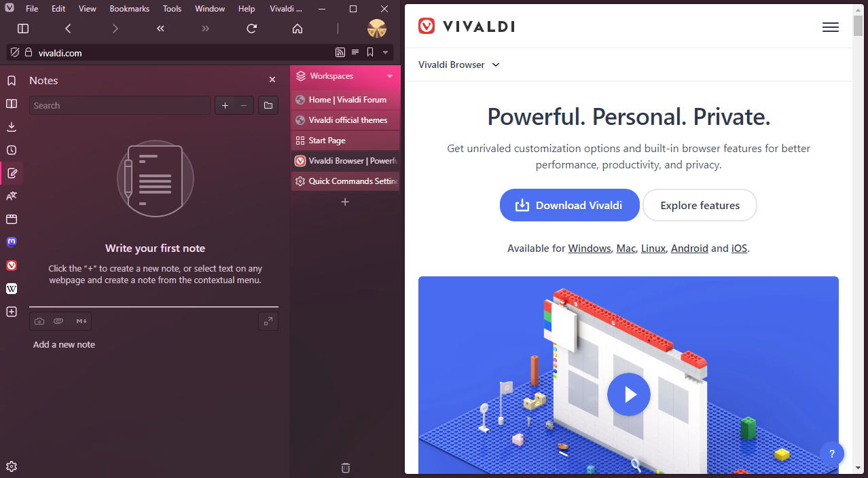Open the Bookmarks menu
This screenshot has height=478, width=868.
[x=129, y=9]
